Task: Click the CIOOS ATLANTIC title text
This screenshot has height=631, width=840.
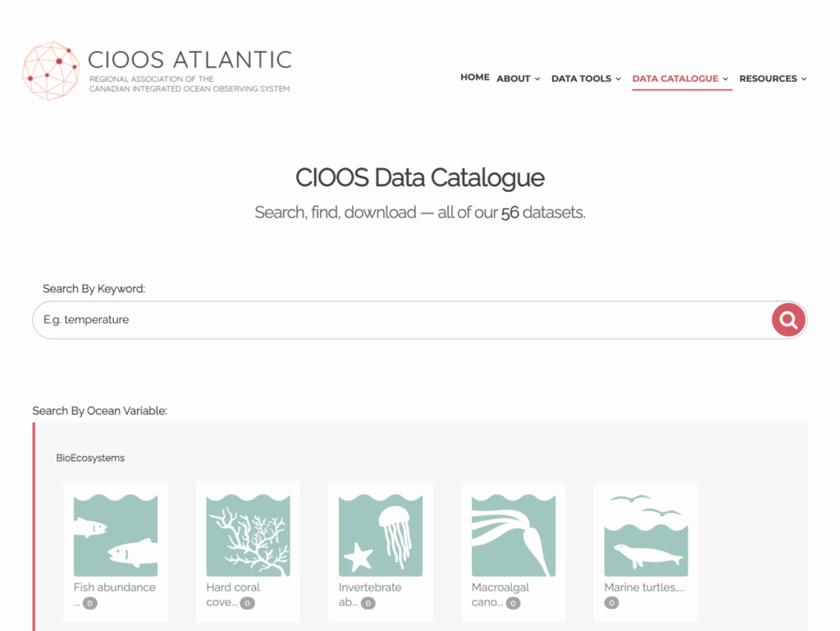Action: (x=189, y=60)
